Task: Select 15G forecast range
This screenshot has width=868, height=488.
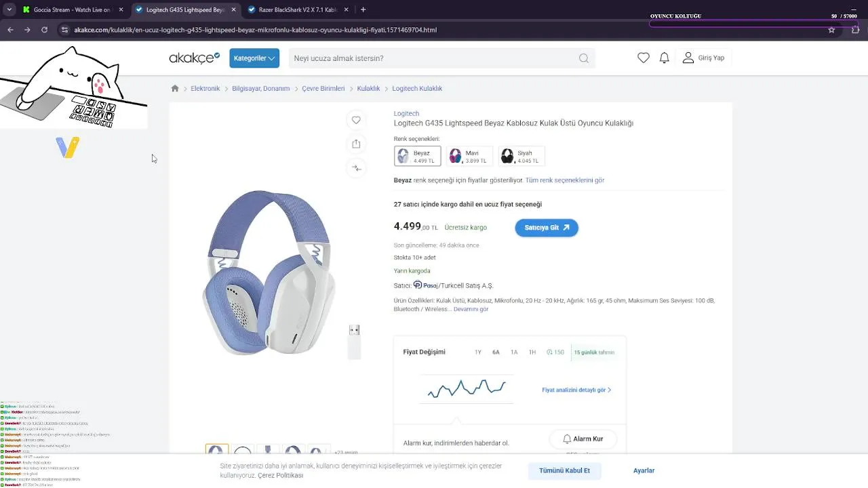Action: (x=555, y=352)
